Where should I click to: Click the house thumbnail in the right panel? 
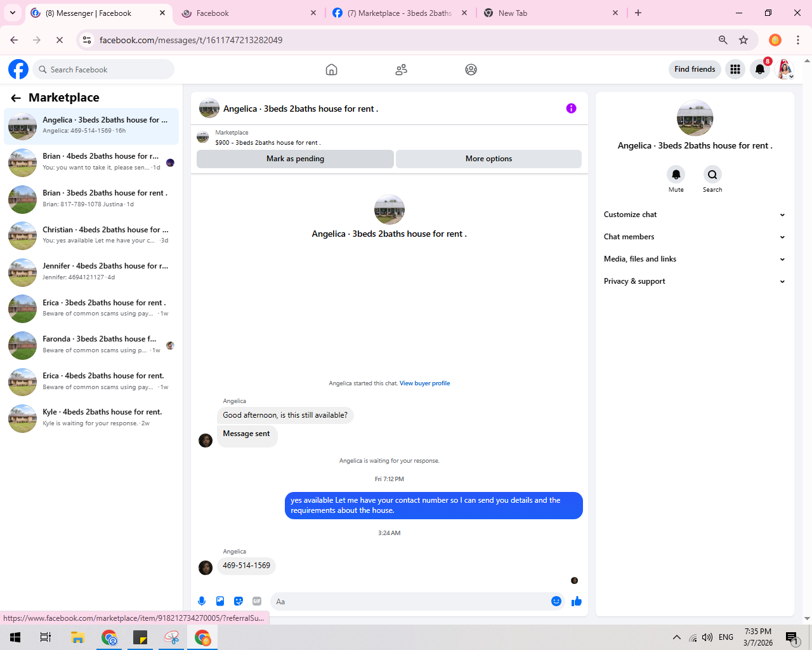coord(695,118)
